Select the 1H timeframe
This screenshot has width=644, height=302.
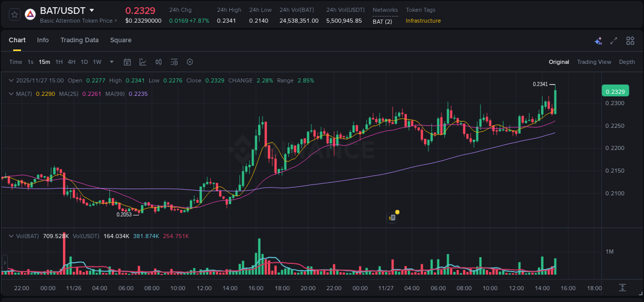point(58,62)
